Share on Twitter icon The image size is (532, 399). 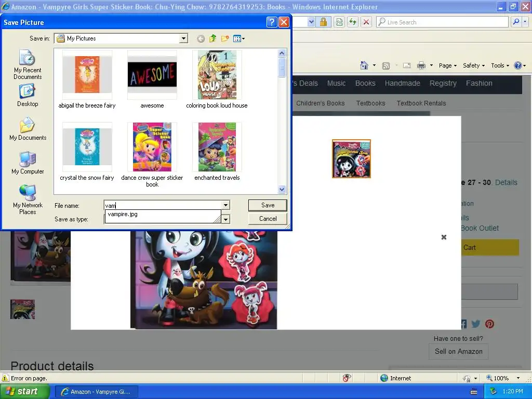[x=476, y=324]
